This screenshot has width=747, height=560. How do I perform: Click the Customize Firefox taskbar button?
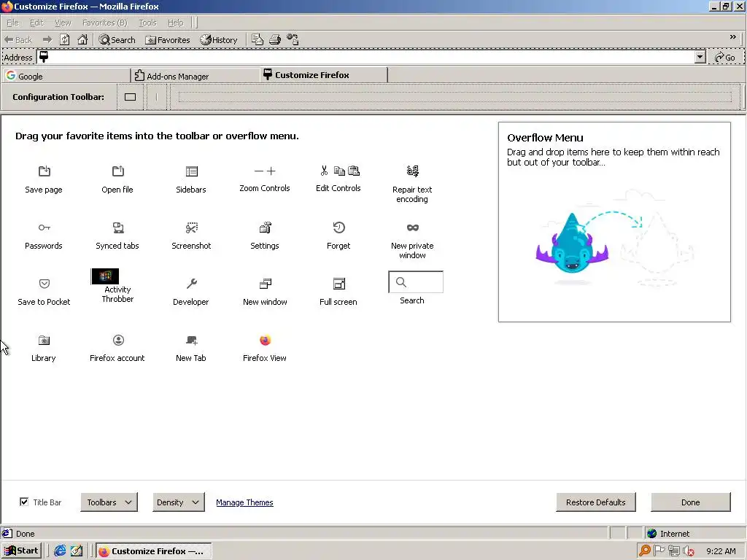pyautogui.click(x=154, y=551)
